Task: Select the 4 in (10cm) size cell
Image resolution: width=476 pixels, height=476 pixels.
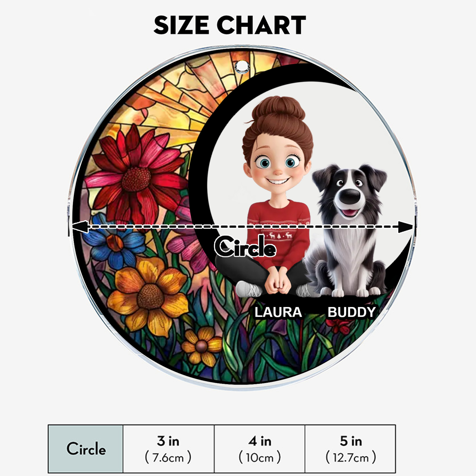Action: [259, 448]
